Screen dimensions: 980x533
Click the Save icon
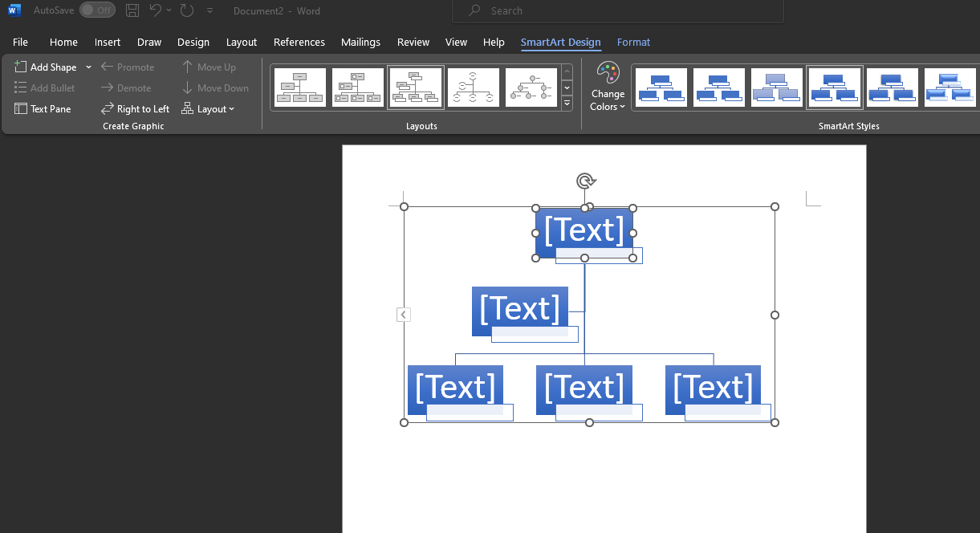[x=132, y=10]
